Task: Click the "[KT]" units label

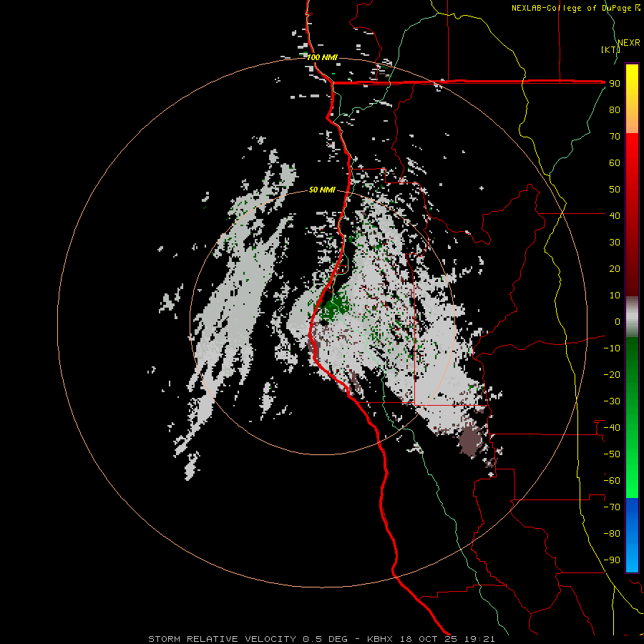Action: pyautogui.click(x=610, y=49)
